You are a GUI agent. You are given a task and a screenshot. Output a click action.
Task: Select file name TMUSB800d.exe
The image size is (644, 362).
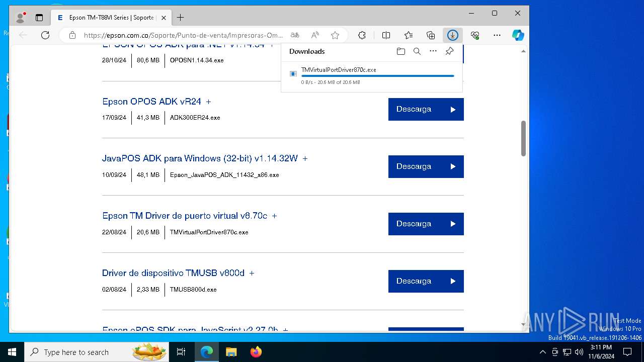(x=193, y=289)
